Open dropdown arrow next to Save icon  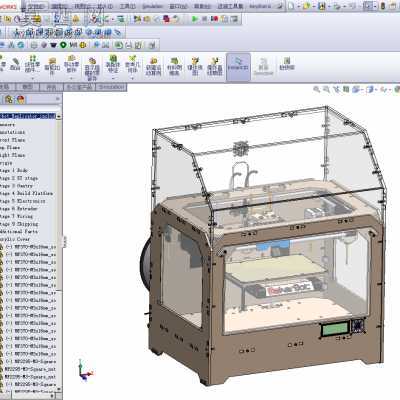point(329,6)
